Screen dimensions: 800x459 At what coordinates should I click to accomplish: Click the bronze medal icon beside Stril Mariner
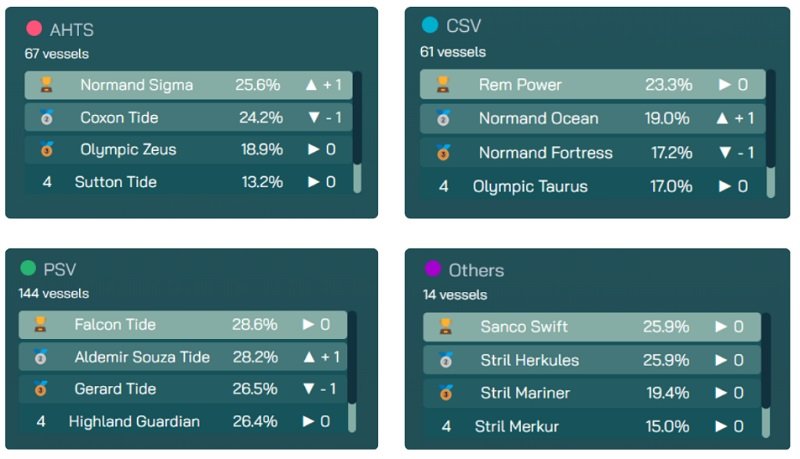point(445,393)
